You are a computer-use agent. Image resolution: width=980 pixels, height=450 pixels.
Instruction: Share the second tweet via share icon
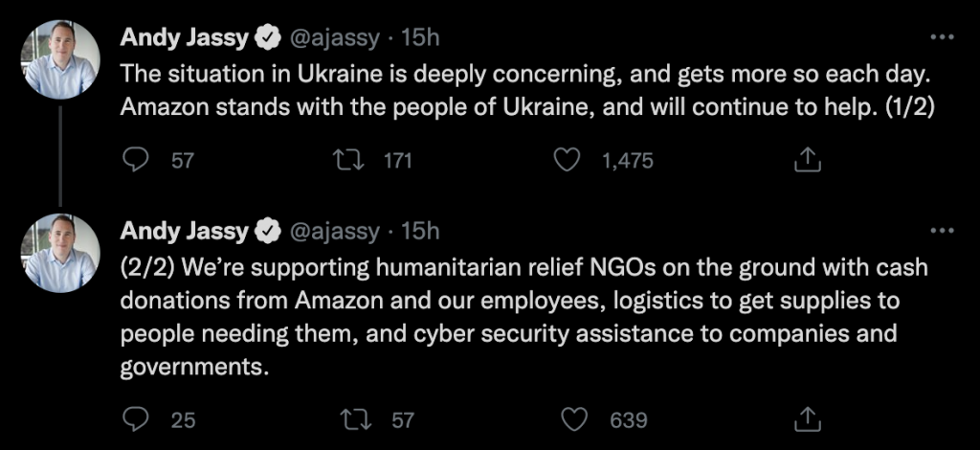806,420
